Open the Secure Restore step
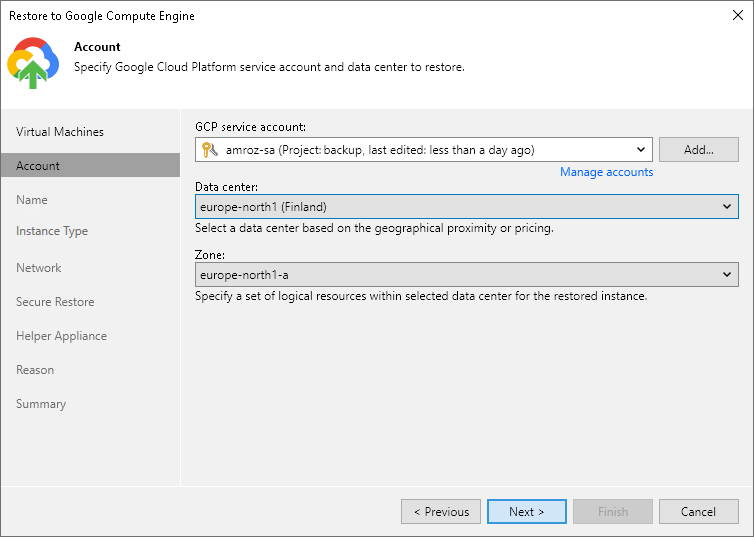The width and height of the screenshot is (754, 537). 55,302
